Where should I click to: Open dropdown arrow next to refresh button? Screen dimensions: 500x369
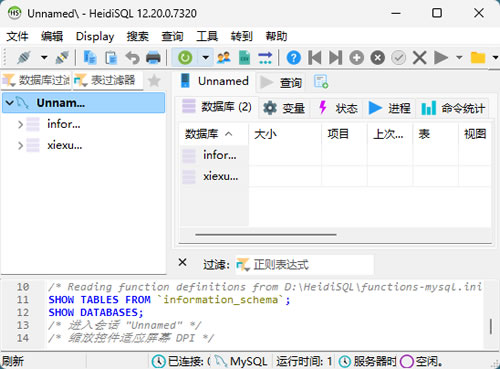tap(206, 58)
